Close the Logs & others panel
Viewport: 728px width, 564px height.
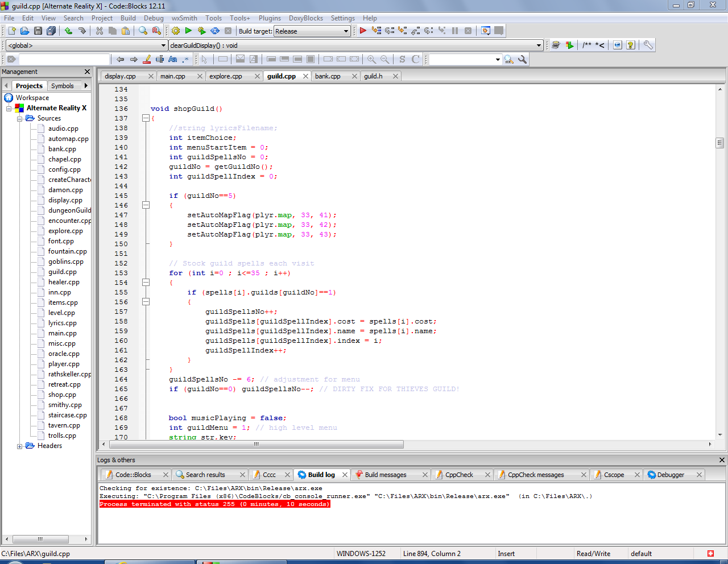pyautogui.click(x=722, y=460)
